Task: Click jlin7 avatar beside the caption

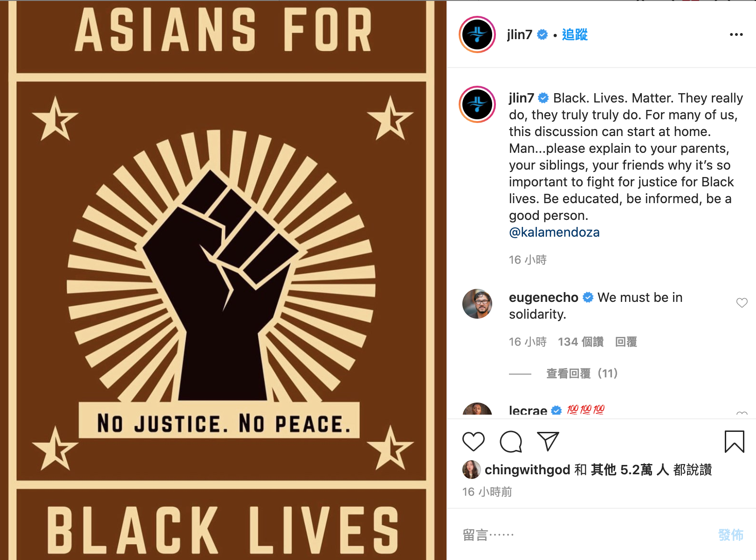Action: tap(477, 104)
